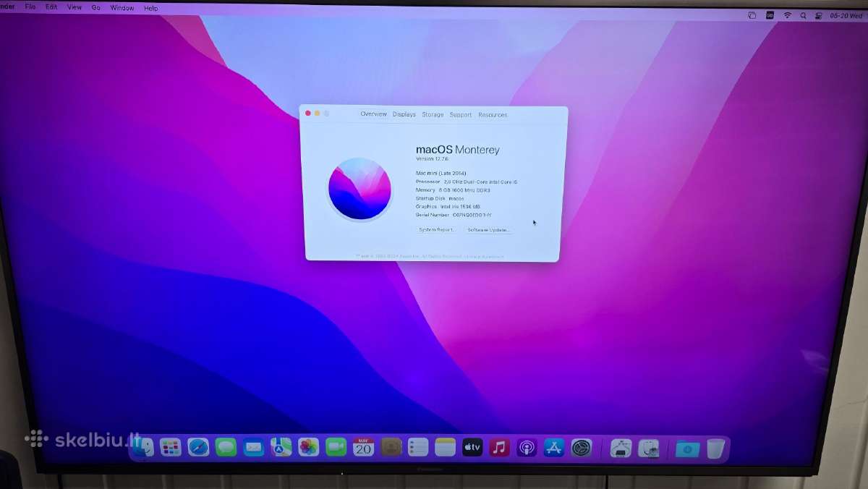Open the Downloads folder in Dock

(687, 448)
